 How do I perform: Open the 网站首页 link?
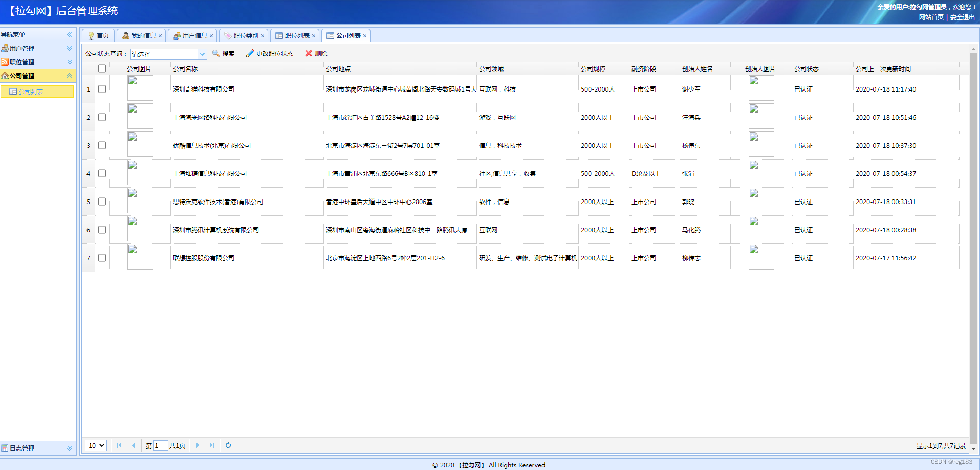click(931, 17)
